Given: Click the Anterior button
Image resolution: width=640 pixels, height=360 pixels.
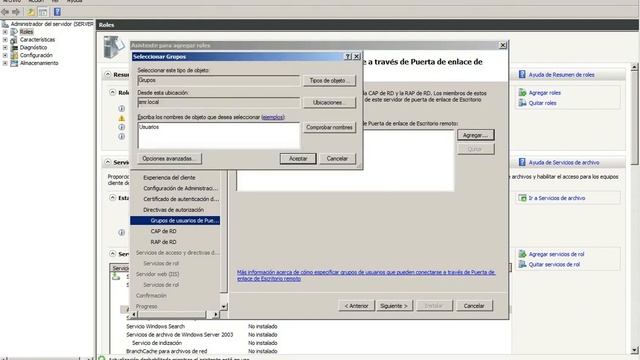Looking at the screenshot, I should click(356, 306).
